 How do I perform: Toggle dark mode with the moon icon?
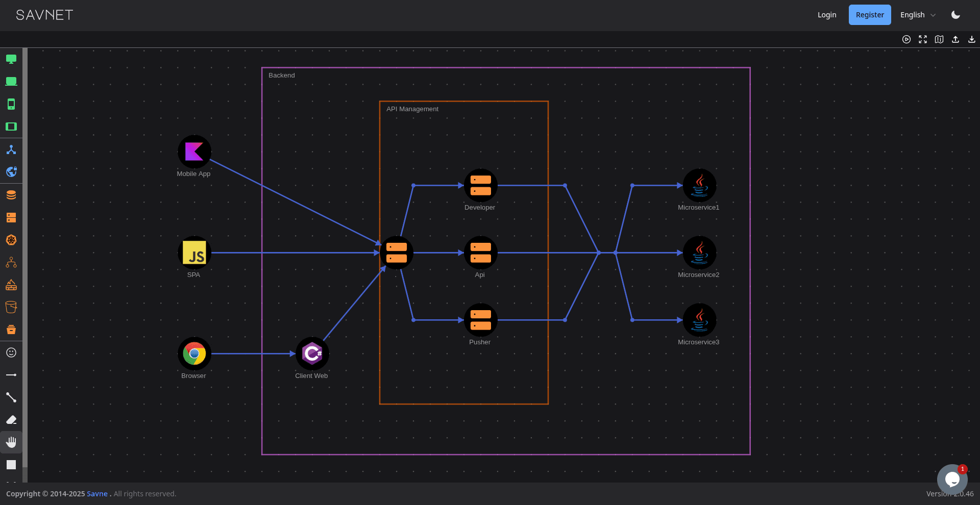[955, 15]
